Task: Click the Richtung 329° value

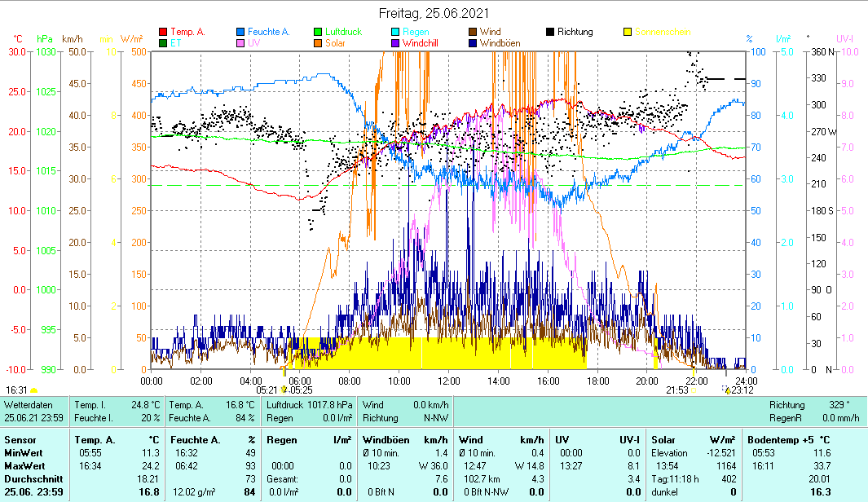Action: (x=838, y=404)
